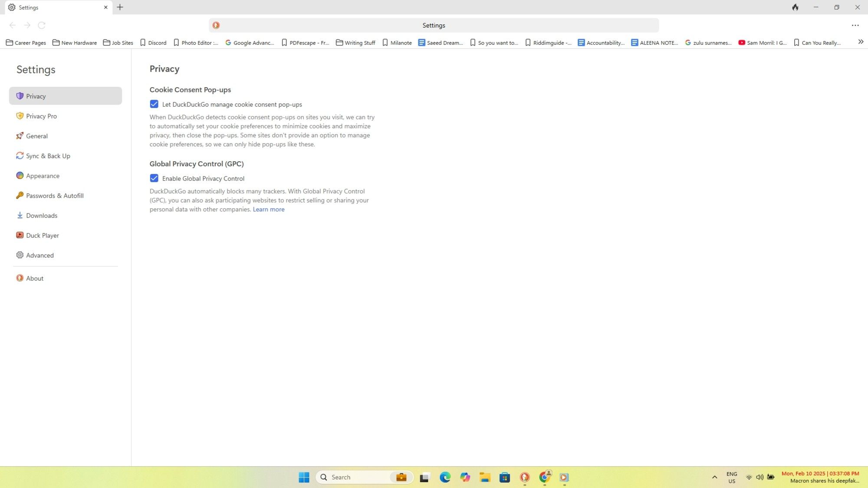Viewport: 868px width, 488px height.
Task: Select the General settings option
Action: click(36, 136)
